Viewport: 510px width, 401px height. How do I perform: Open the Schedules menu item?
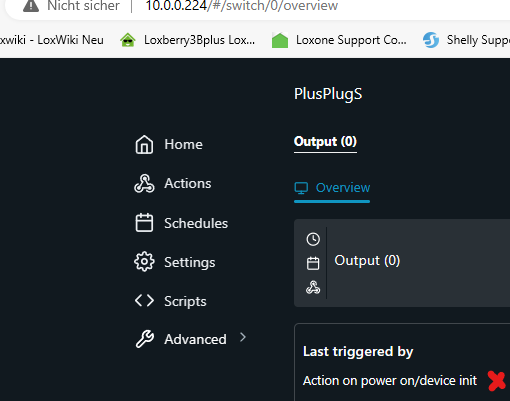click(182, 223)
